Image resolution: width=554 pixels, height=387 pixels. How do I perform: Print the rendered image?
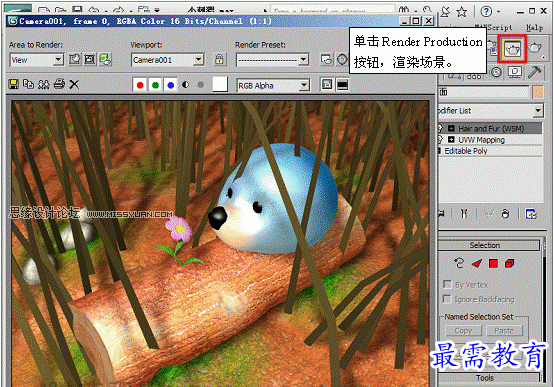pyautogui.click(x=59, y=84)
